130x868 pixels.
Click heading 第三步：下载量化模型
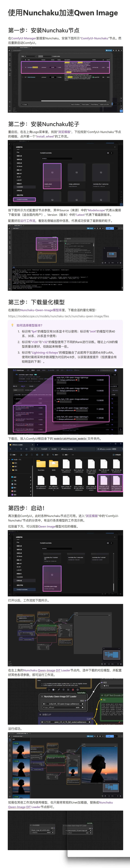pyautogui.click(x=36, y=302)
